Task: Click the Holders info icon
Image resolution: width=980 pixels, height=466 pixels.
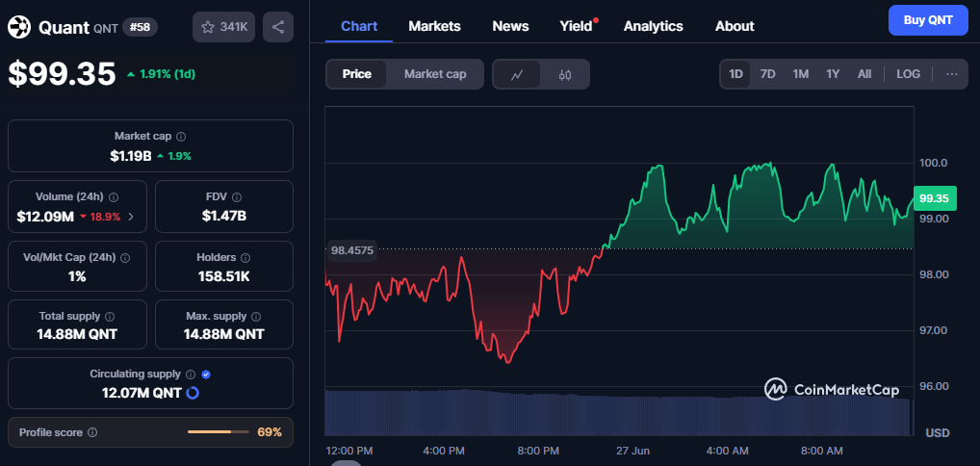Action: click(x=245, y=258)
